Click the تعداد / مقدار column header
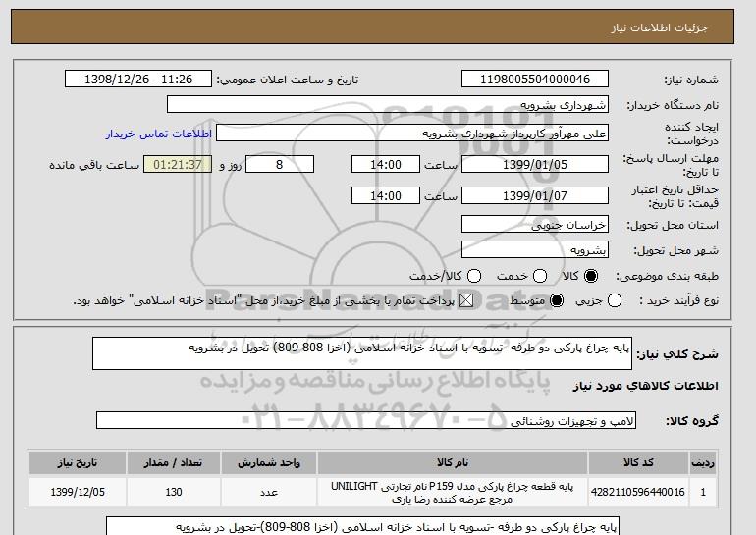Viewport: 756px width, 535px height. (174, 462)
